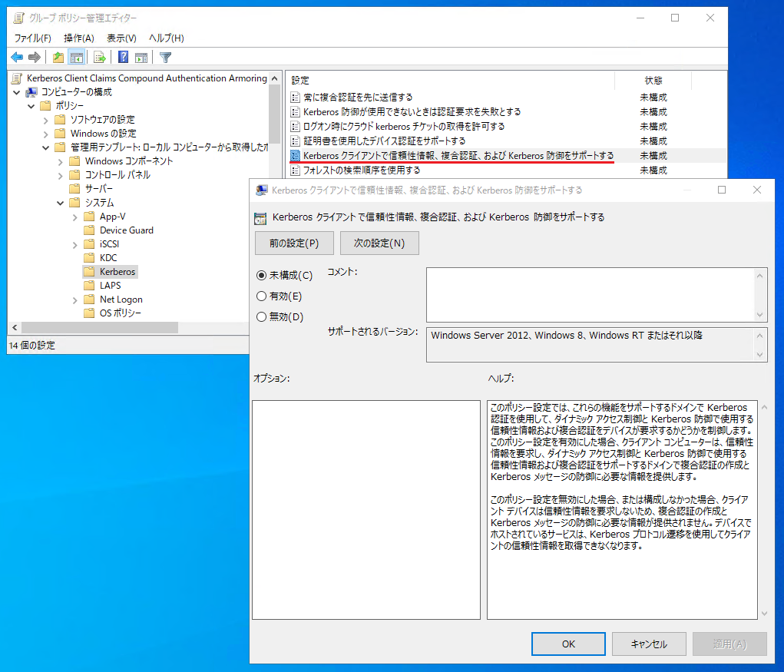Select the 有効(E) radio button
784x672 pixels.
[x=261, y=296]
